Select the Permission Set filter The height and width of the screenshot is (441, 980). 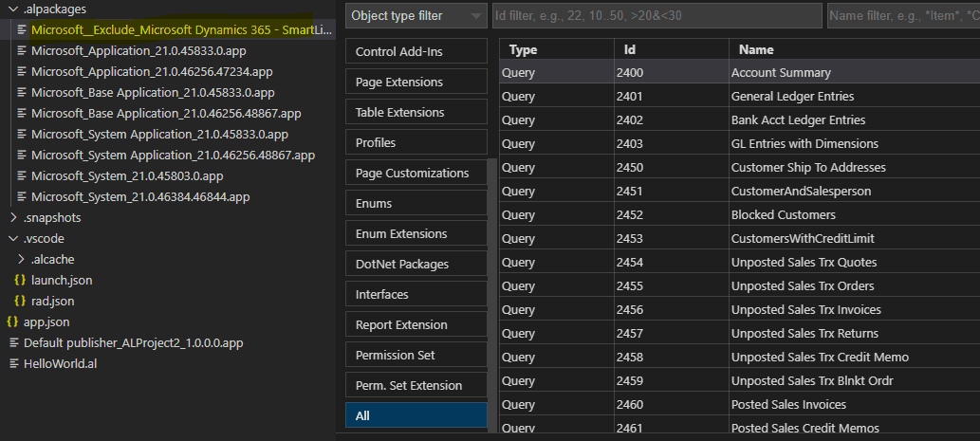pos(416,355)
